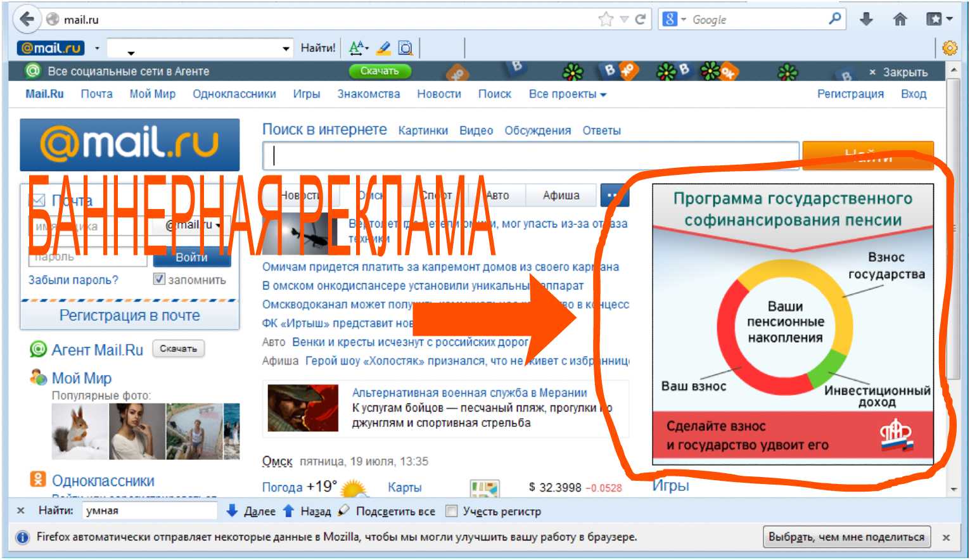Start search with the magnifier icon

coord(835,19)
